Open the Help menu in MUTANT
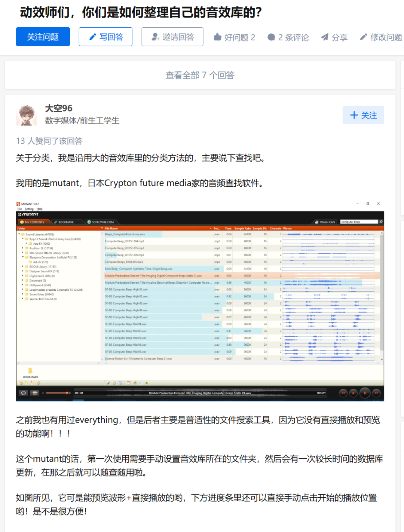The image size is (404, 532). tap(40, 209)
